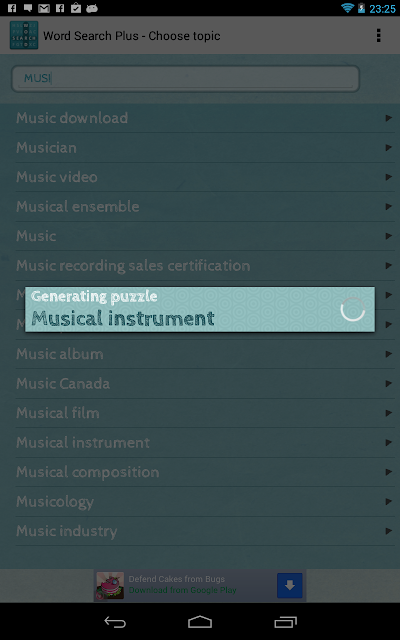The width and height of the screenshot is (400, 640).
Task: Tap the Wi-Fi status icon
Action: pyautogui.click(x=347, y=8)
